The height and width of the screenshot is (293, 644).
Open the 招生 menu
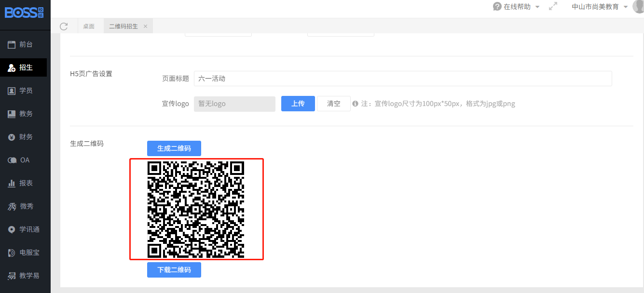point(25,67)
